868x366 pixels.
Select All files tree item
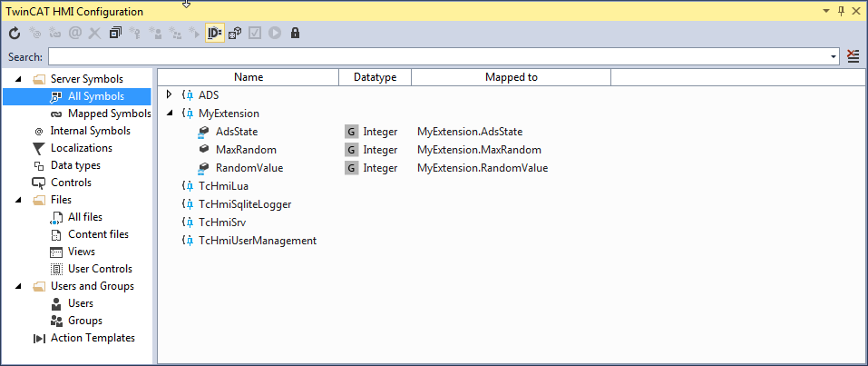(84, 217)
